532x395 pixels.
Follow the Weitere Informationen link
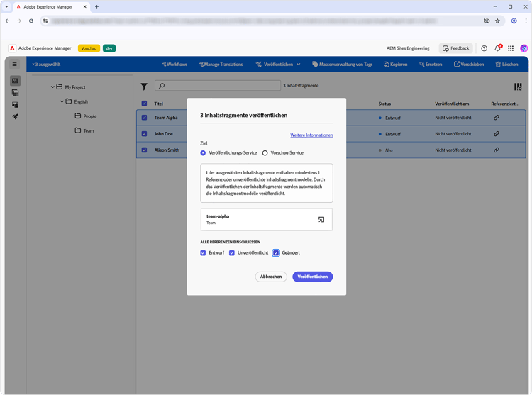(x=311, y=135)
